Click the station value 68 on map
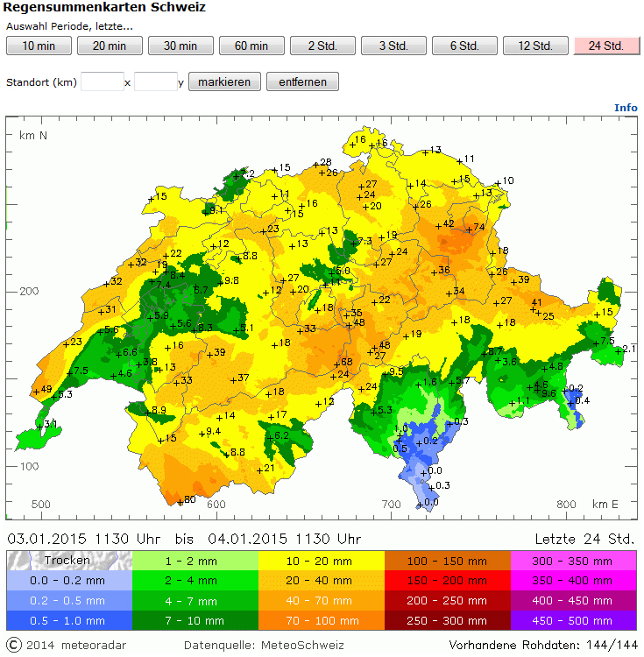This screenshot has height=657, width=644. pyautogui.click(x=346, y=362)
